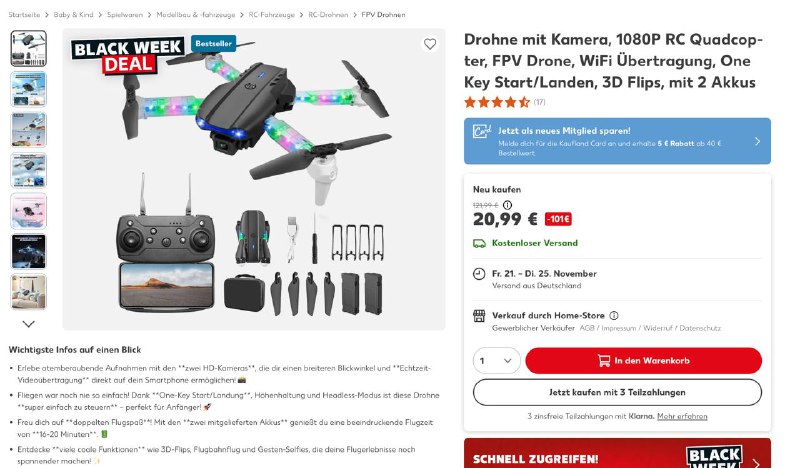Open the quantity dropdown showing 1
800x468 pixels.
point(496,360)
